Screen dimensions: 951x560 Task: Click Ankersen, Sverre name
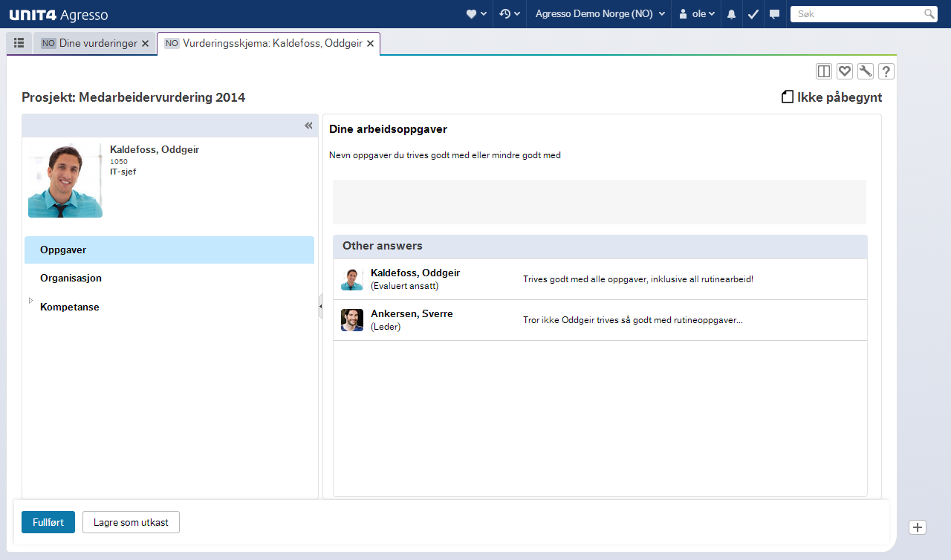pyautogui.click(x=412, y=314)
